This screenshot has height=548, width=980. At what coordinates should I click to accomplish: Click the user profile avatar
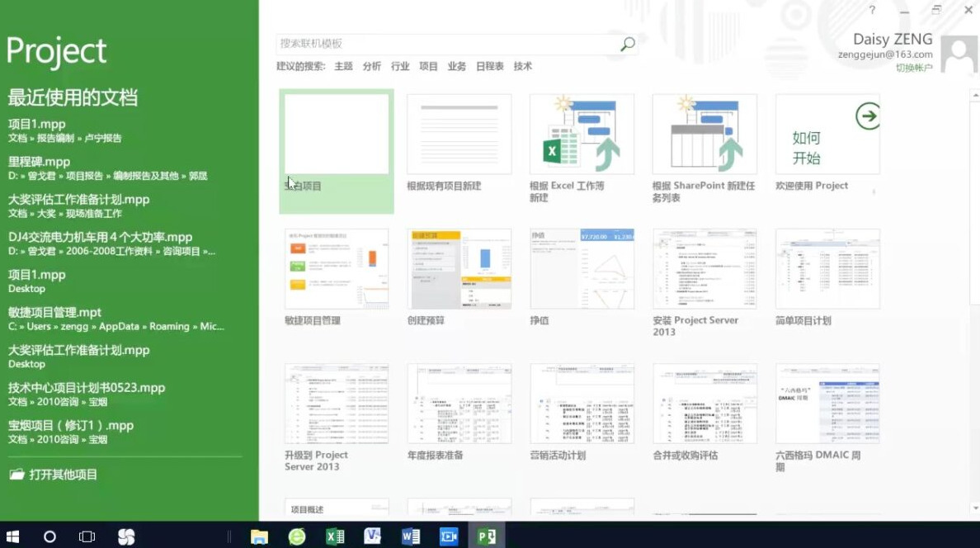(958, 55)
